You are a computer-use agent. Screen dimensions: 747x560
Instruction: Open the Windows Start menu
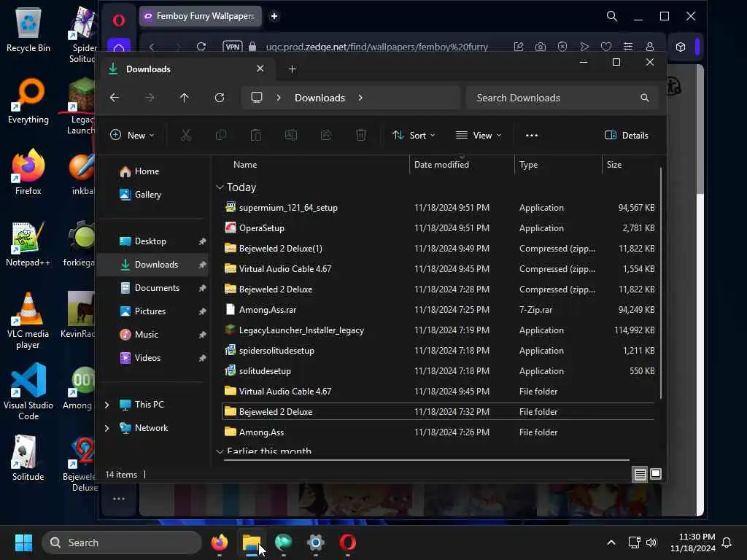(23, 542)
